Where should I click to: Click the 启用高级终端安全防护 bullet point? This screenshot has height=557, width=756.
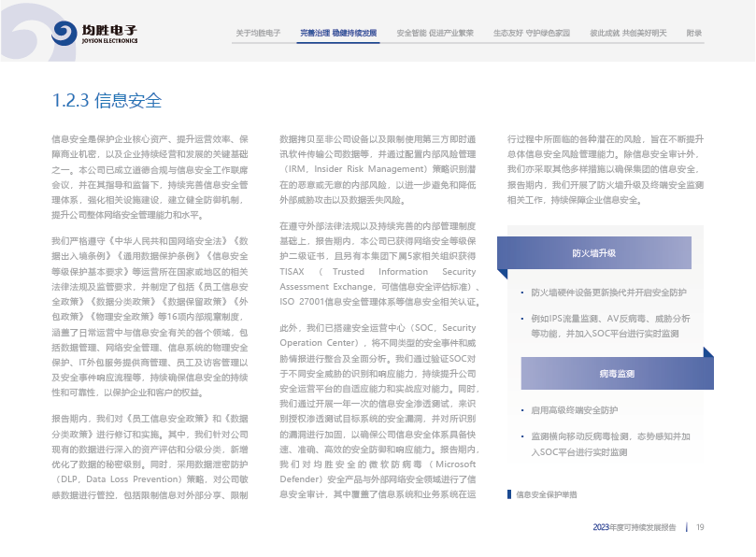tap(575, 410)
